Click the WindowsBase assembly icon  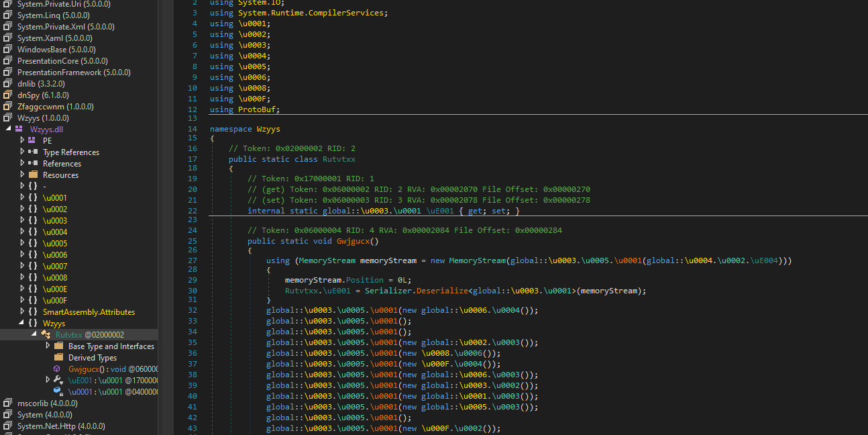pos(7,50)
